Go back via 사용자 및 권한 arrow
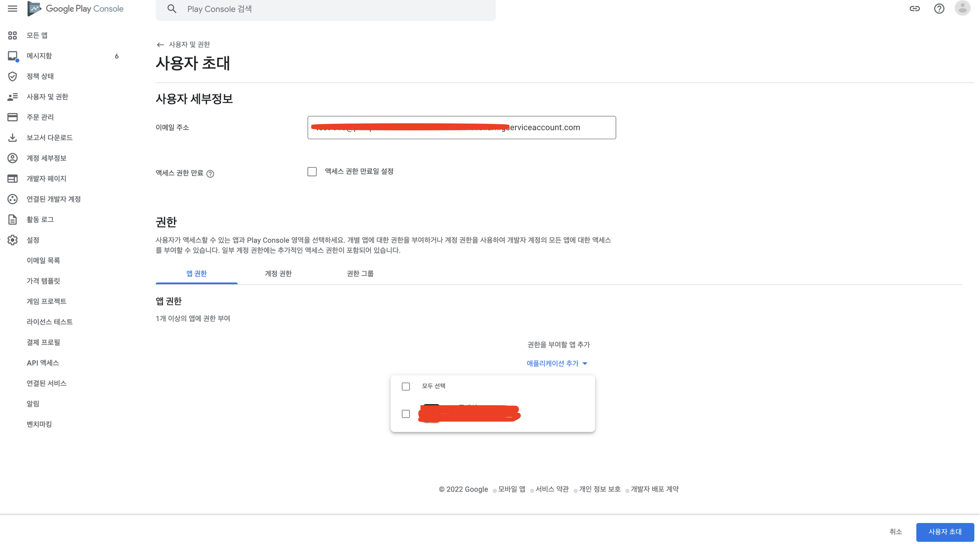980x544 pixels. tap(160, 45)
